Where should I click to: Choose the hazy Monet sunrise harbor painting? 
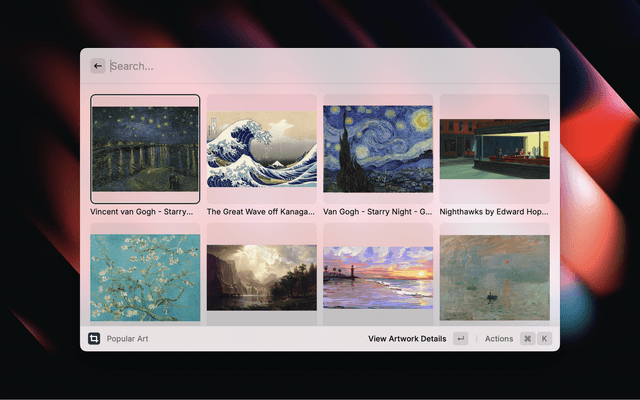coord(494,277)
